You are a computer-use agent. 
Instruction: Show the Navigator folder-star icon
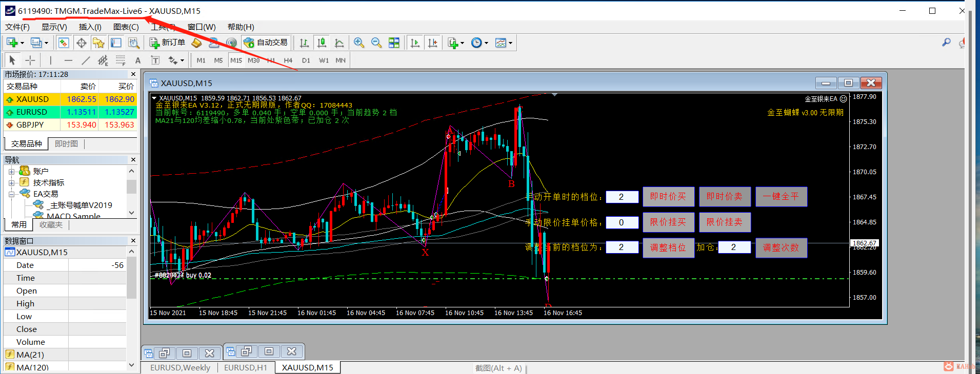click(98, 43)
